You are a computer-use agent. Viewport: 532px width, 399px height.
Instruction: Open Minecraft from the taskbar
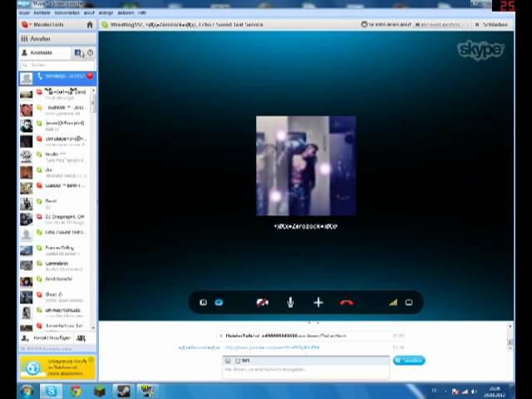[100, 392]
